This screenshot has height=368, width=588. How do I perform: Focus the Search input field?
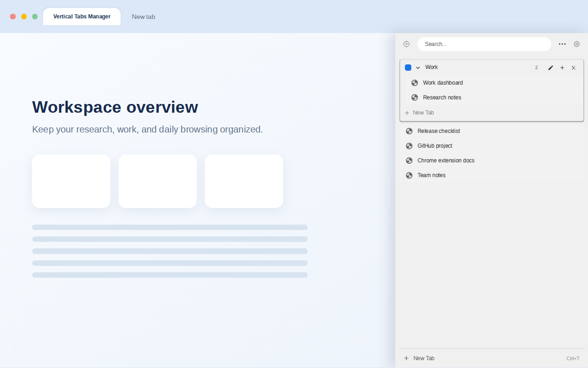pyautogui.click(x=484, y=44)
